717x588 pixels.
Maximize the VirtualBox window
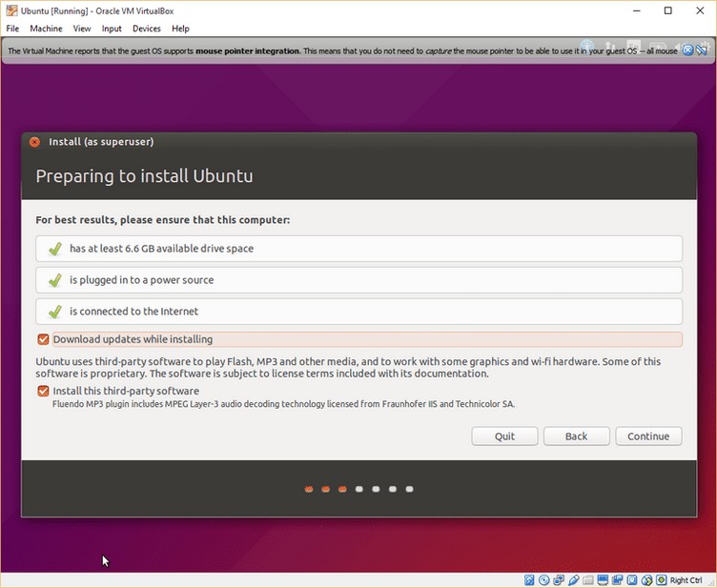coord(668,10)
